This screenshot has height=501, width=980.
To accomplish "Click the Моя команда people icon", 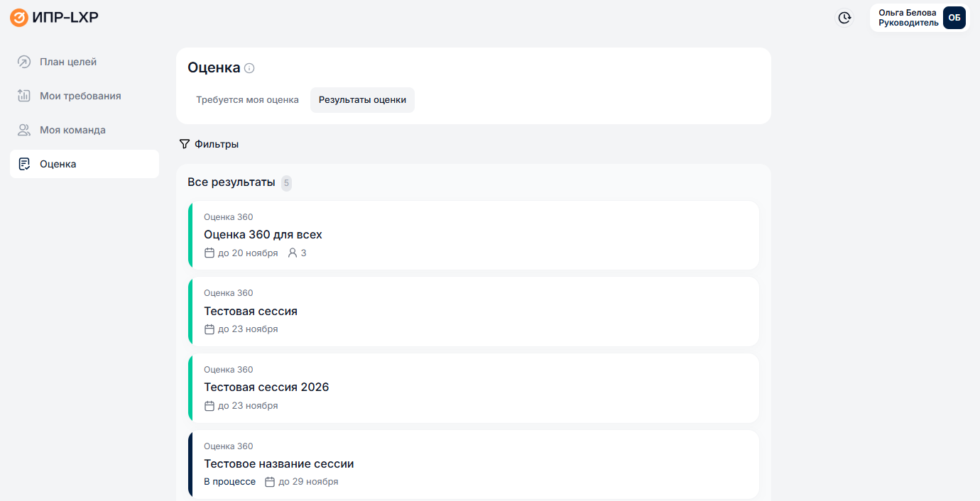I will pos(24,130).
